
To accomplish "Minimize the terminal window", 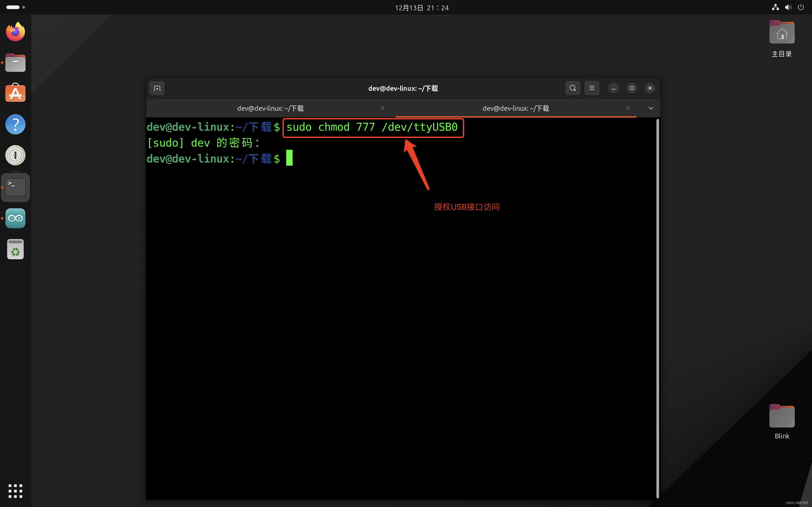I will coord(614,88).
